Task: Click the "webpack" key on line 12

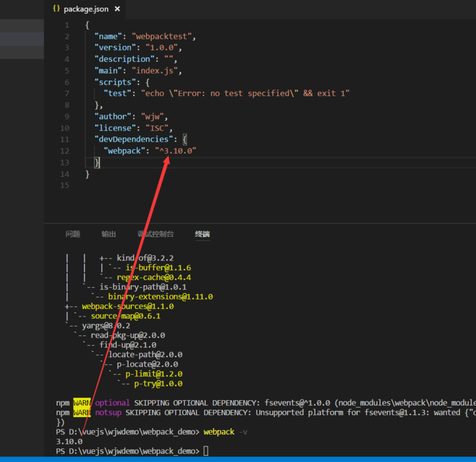Action: click(124, 151)
